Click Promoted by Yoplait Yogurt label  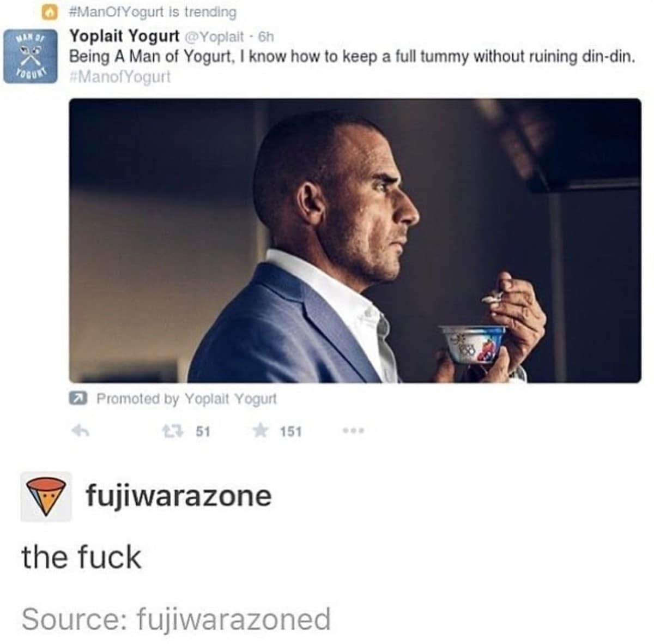click(187, 399)
